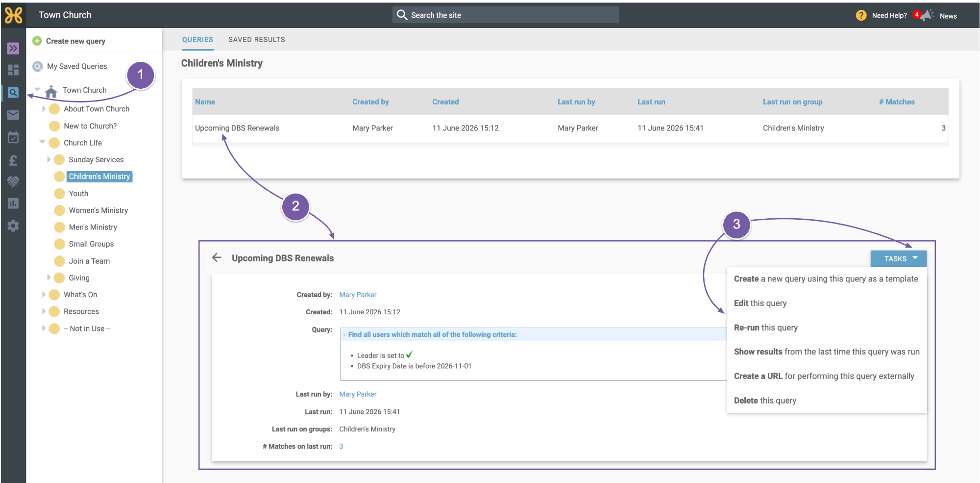Open the search queries module icon
Screen dimensions: 980x483
coord(13,92)
